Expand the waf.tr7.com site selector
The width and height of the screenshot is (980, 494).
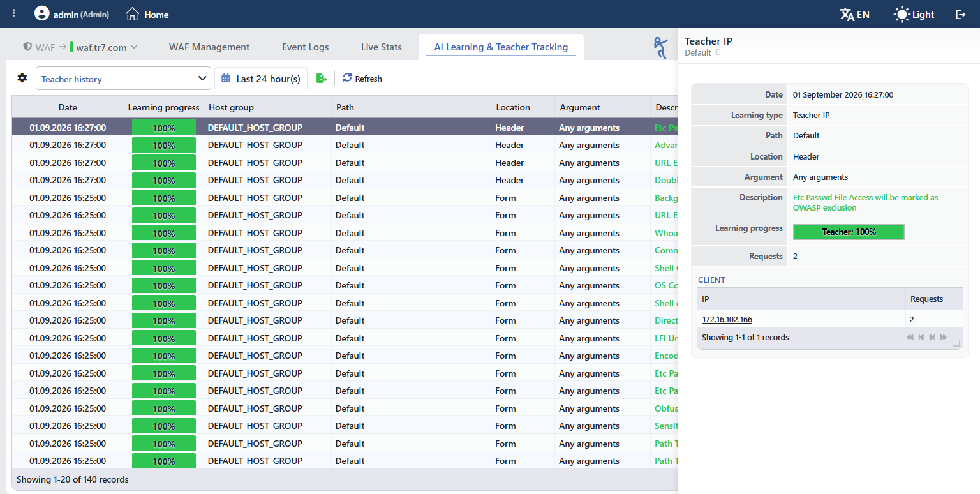[x=104, y=47]
